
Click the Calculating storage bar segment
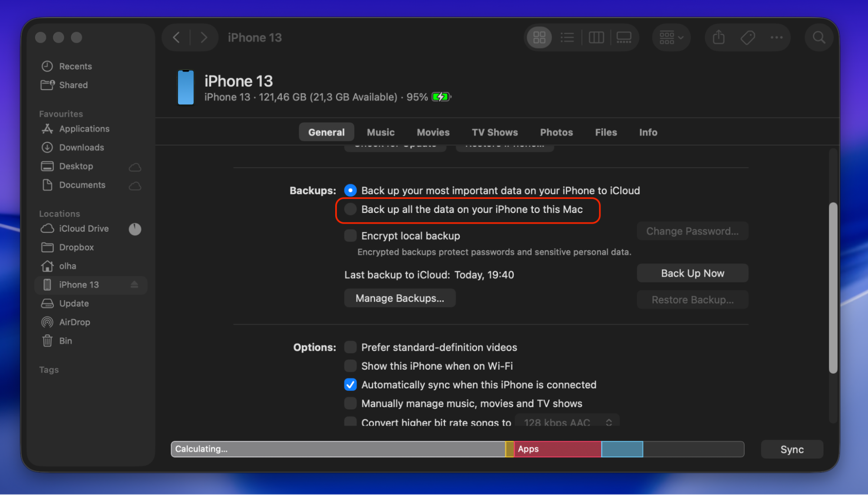click(338, 449)
